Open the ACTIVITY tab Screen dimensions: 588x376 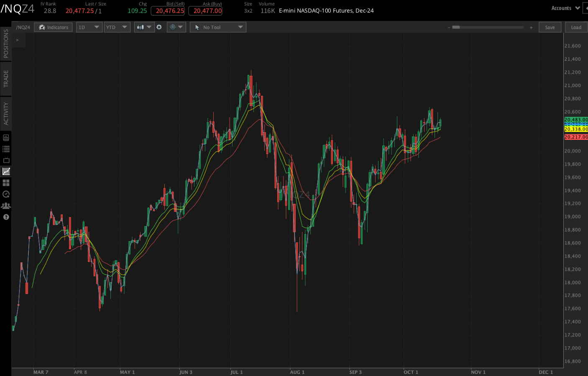6,112
